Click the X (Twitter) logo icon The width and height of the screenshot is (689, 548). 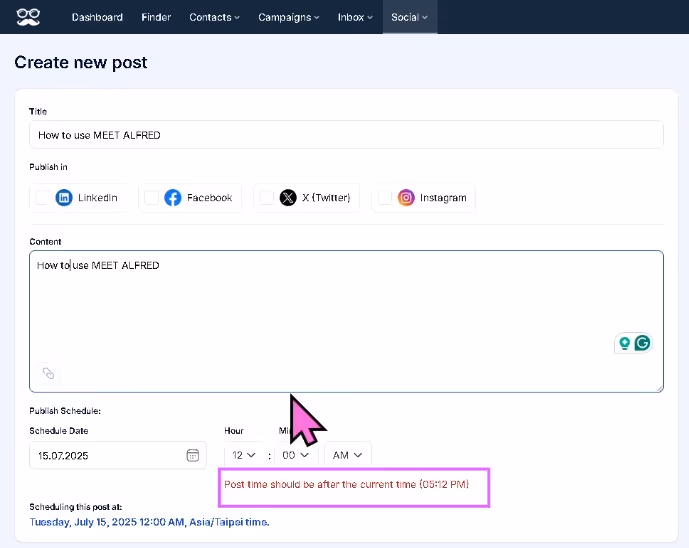pyautogui.click(x=288, y=198)
